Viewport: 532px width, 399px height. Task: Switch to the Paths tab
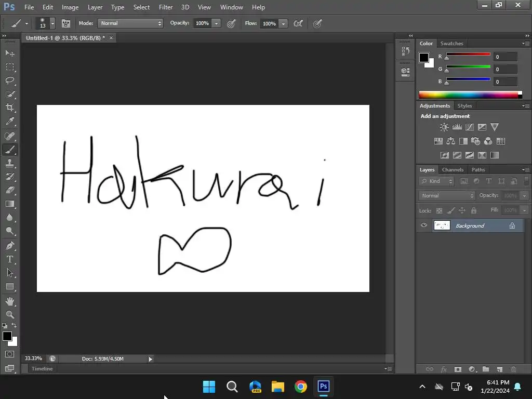pos(478,170)
